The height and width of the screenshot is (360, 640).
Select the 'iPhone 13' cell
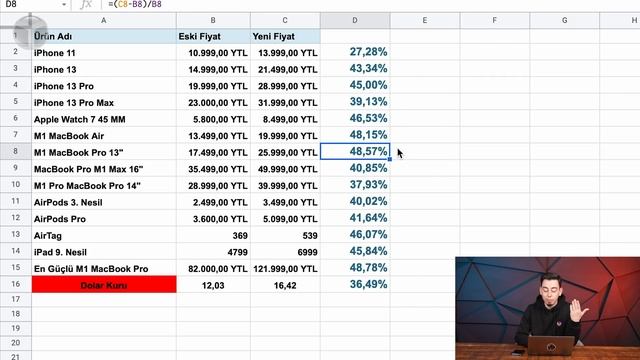(104, 69)
